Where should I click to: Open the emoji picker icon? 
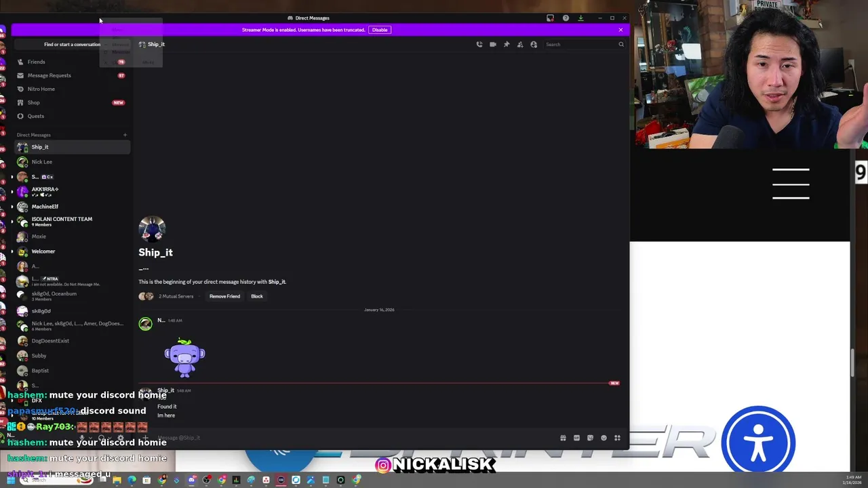coord(604,438)
